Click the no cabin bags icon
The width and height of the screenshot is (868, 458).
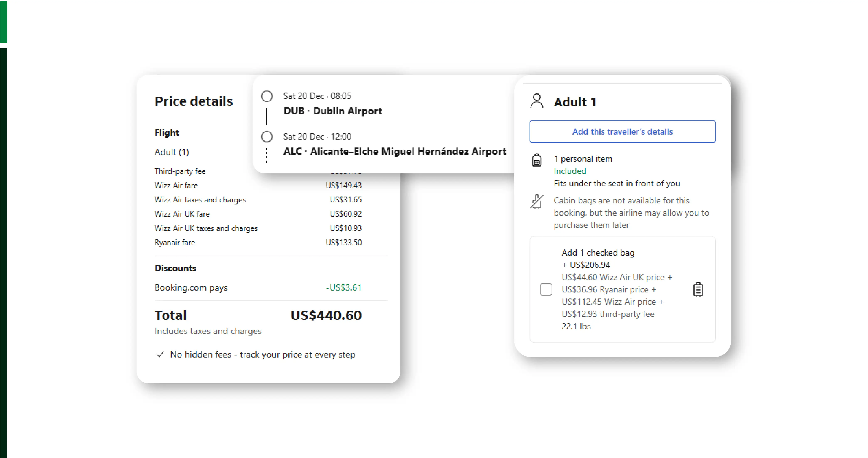536,202
